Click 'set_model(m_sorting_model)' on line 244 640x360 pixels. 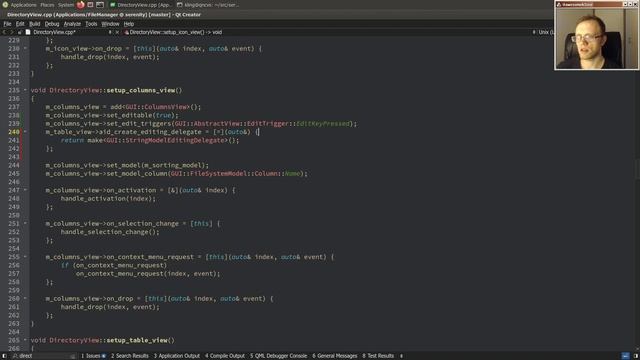coord(156,165)
